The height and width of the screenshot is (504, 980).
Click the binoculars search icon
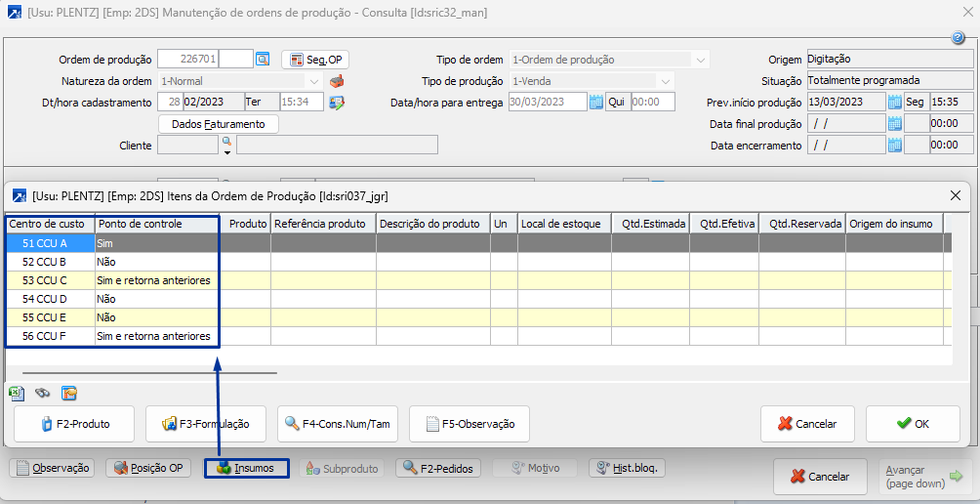pyautogui.click(x=43, y=393)
